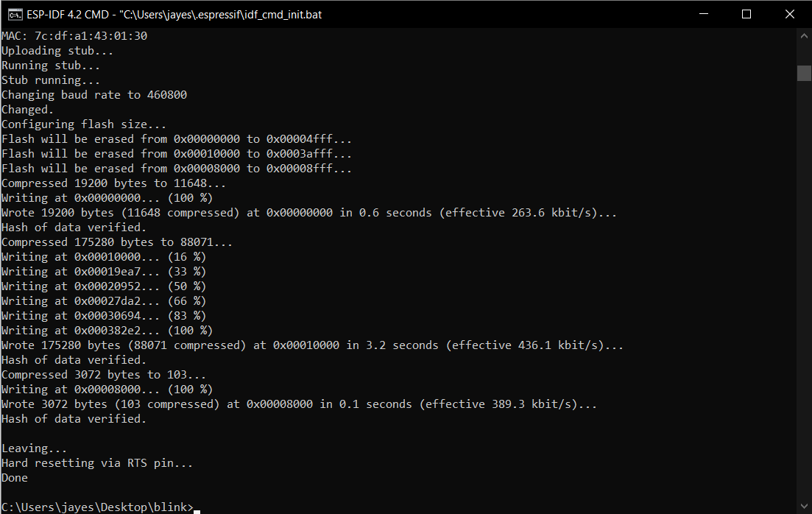Click the MAC address line
812x514 pixels.
(x=74, y=36)
